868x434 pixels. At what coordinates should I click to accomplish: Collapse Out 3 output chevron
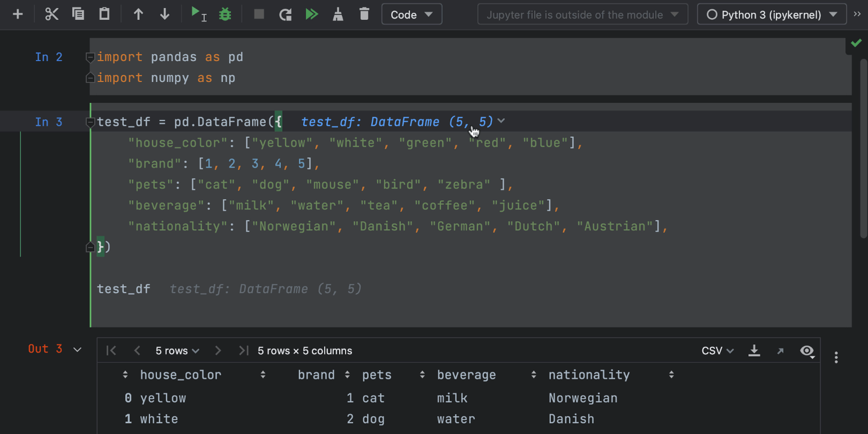(77, 350)
